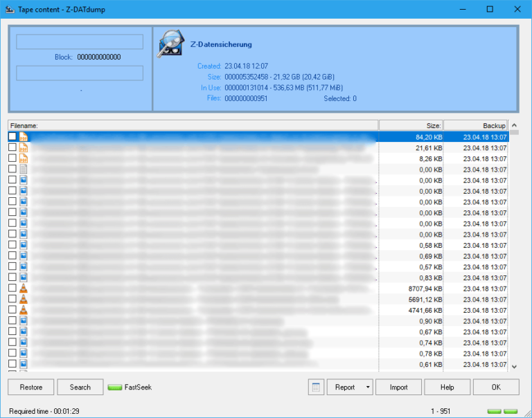Click the upper empty field above Block

click(x=80, y=42)
